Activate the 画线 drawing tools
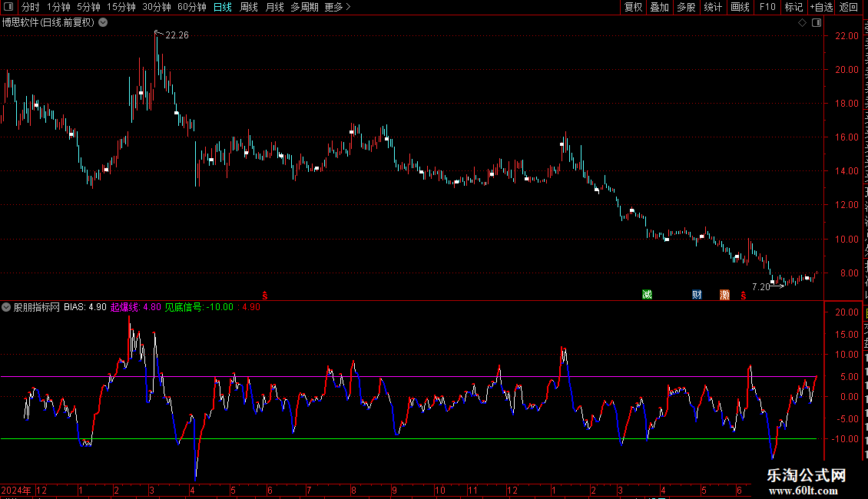The width and height of the screenshot is (868, 499). coord(740,7)
